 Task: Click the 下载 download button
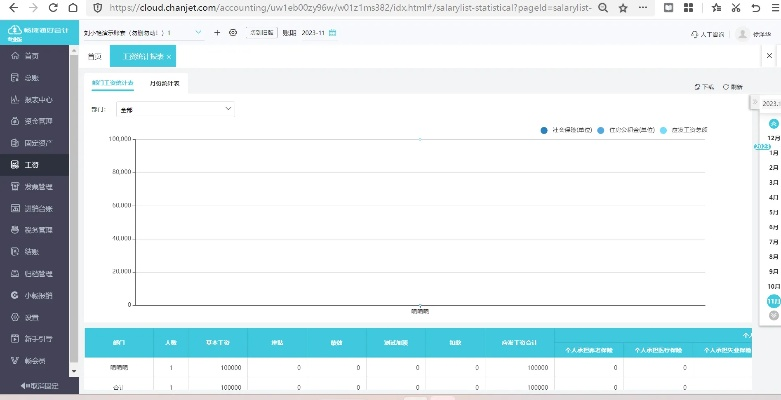point(704,87)
